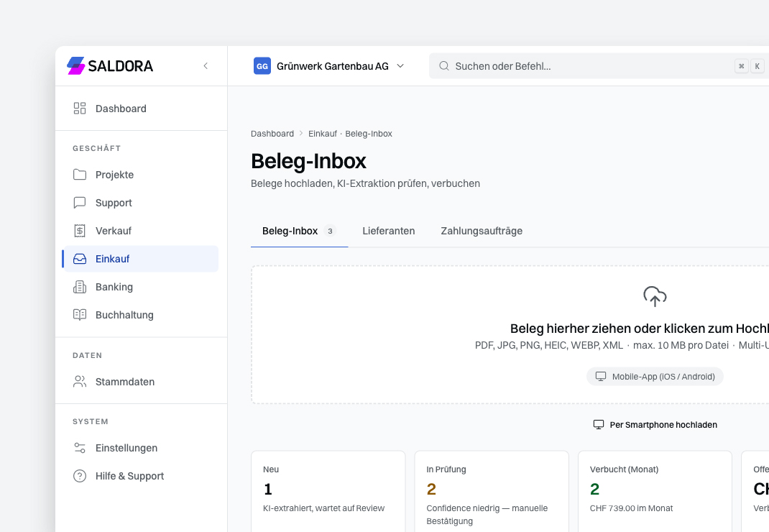Click the ⌘ shortcut key badge
The height and width of the screenshot is (532, 769).
(742, 65)
